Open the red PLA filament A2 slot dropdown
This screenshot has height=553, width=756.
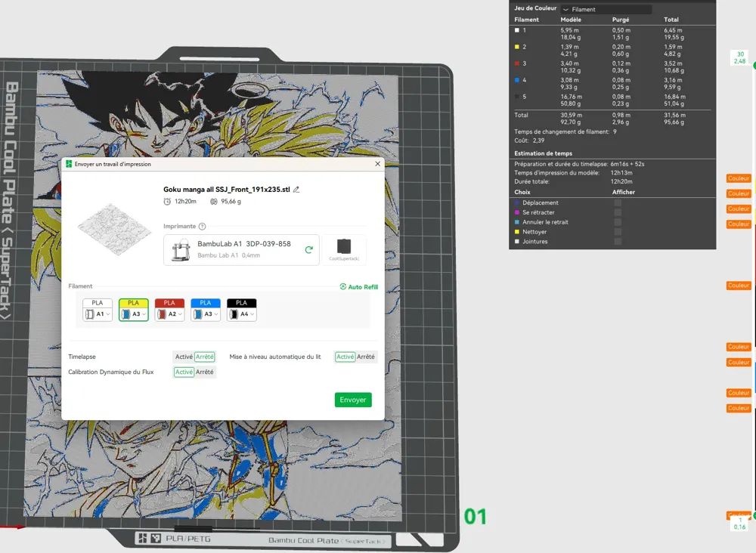(169, 310)
